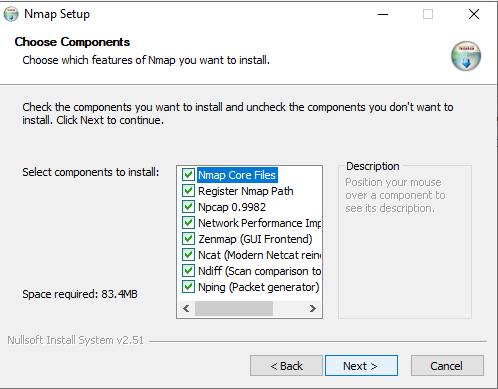
Task: Toggle the Nping (Packet generator) checkbox
Action: [188, 287]
